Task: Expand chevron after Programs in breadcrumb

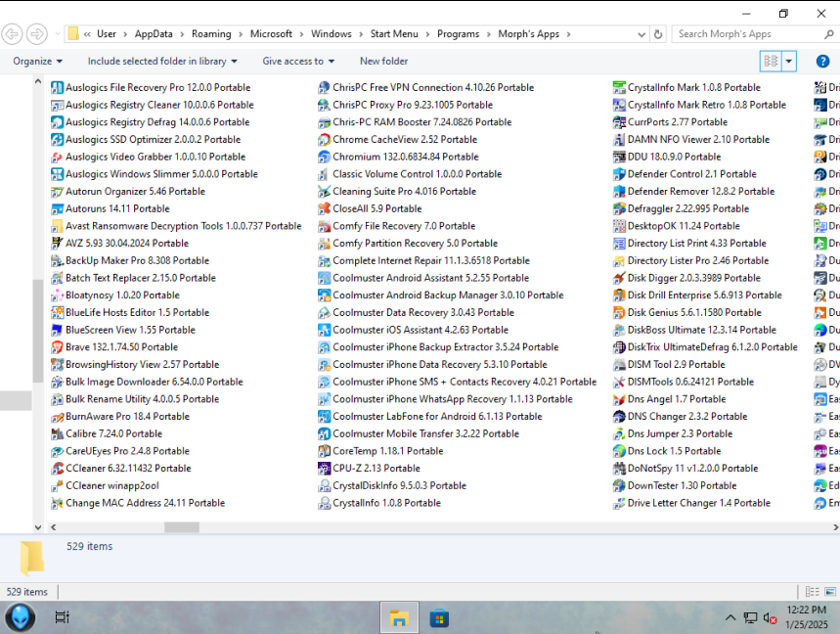Action: click(x=489, y=34)
